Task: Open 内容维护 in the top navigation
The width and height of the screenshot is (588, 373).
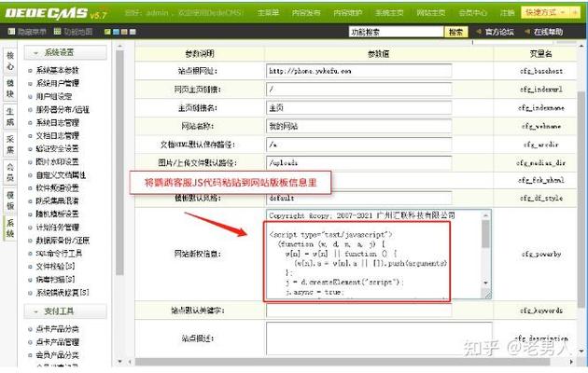Action: 348,13
